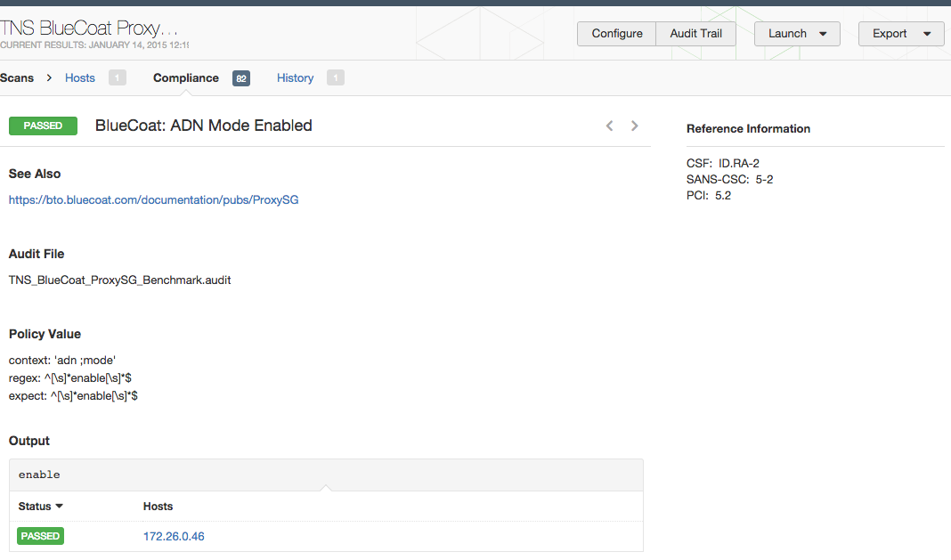The height and width of the screenshot is (560, 951).
Task: Switch to the Hosts tab
Action: tap(80, 77)
